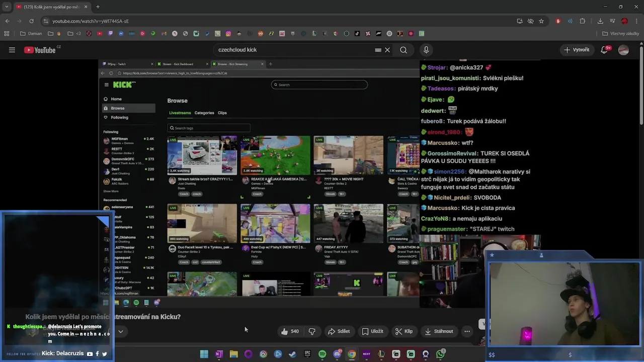Open the Windows Start menu

tap(204, 354)
